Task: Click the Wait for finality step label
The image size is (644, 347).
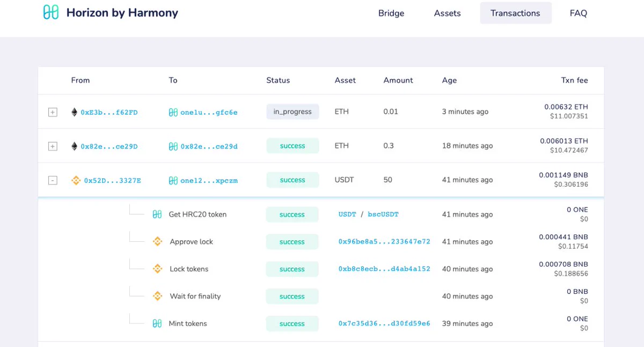Action: pos(195,297)
